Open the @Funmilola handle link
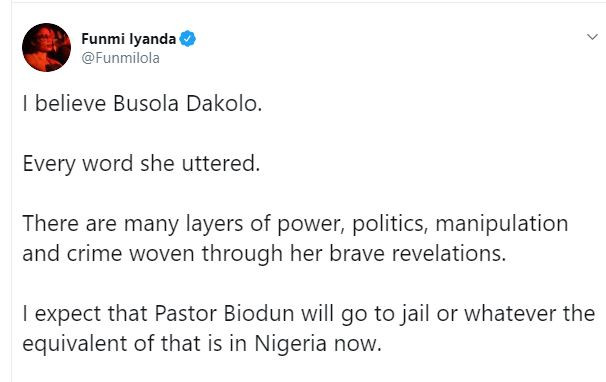This screenshot has height=382, width=606. point(120,58)
